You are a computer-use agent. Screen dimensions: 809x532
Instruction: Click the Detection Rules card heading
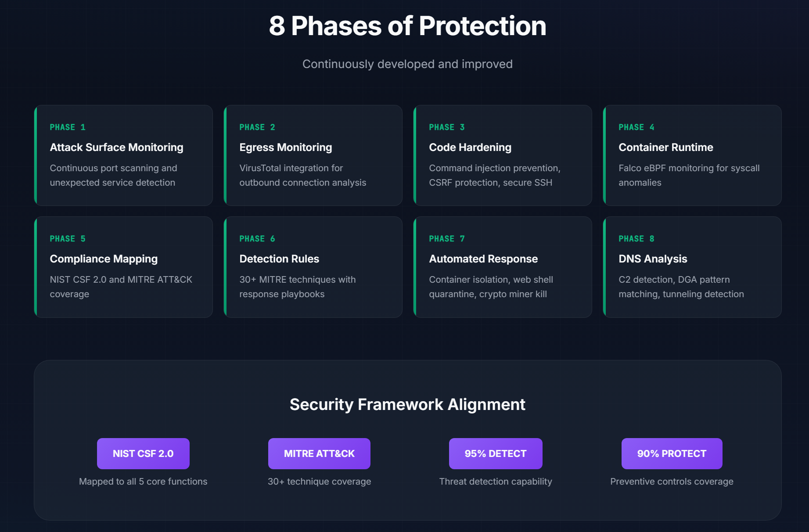point(279,259)
